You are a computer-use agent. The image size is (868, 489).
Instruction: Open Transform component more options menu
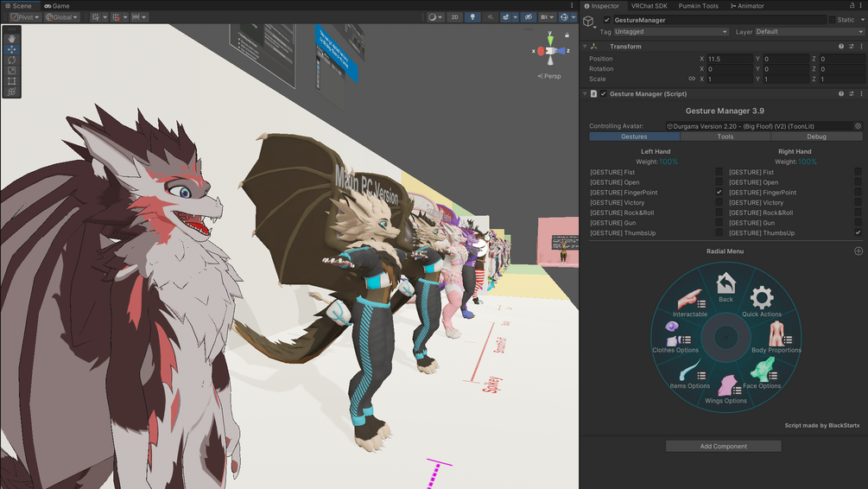[x=861, y=47]
